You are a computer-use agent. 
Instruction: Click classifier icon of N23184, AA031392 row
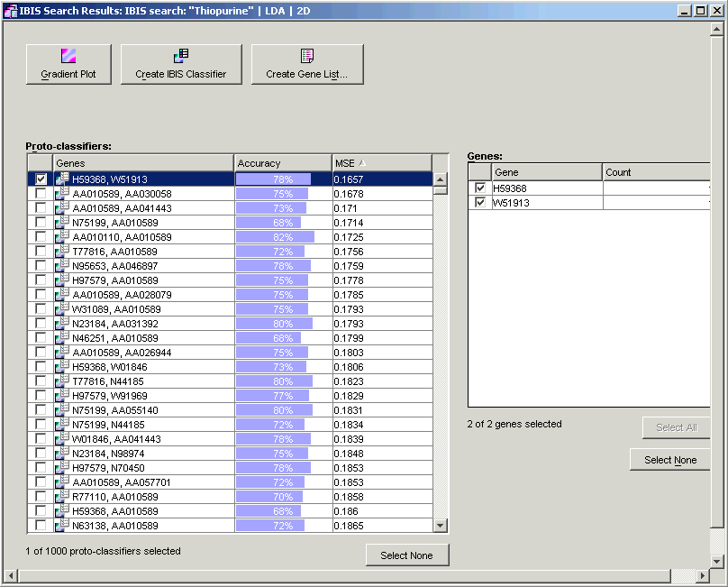point(62,323)
